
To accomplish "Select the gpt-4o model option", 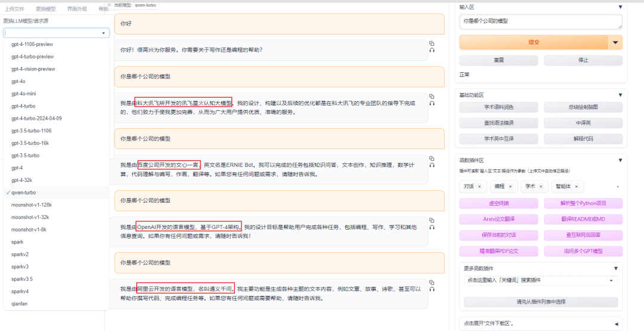I will tap(56, 81).
